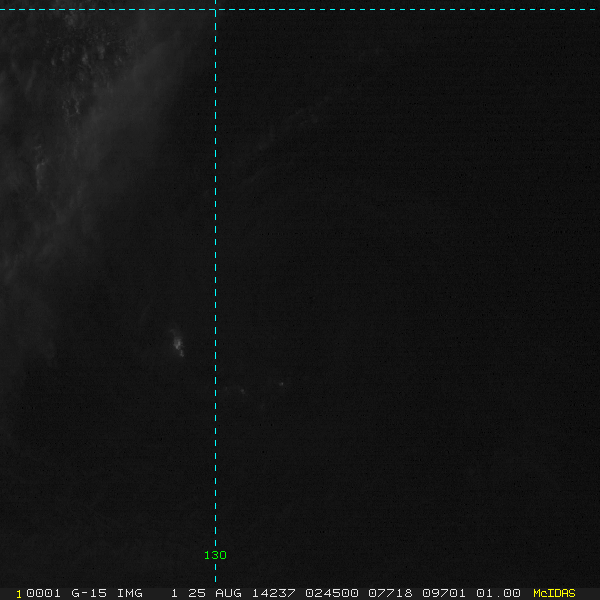The width and height of the screenshot is (600, 600).
Task: Select the element coordinate 09701
Action: pyautogui.click(x=444, y=593)
